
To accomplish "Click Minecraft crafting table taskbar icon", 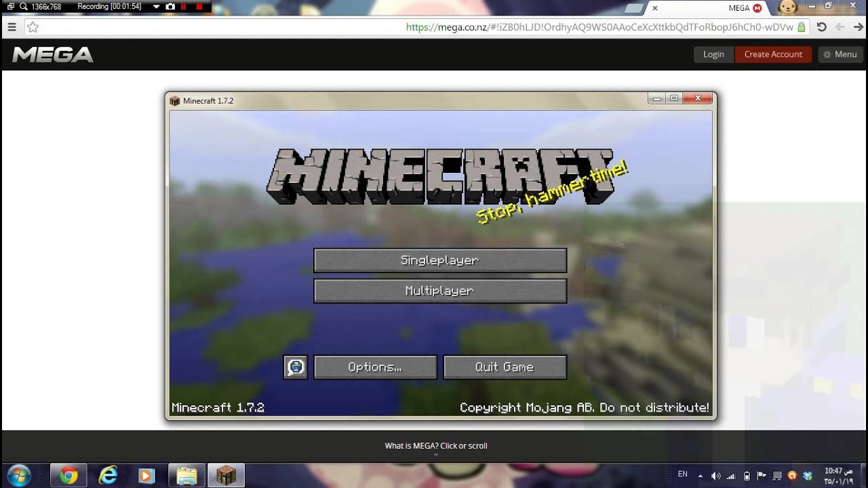I will coord(226,476).
